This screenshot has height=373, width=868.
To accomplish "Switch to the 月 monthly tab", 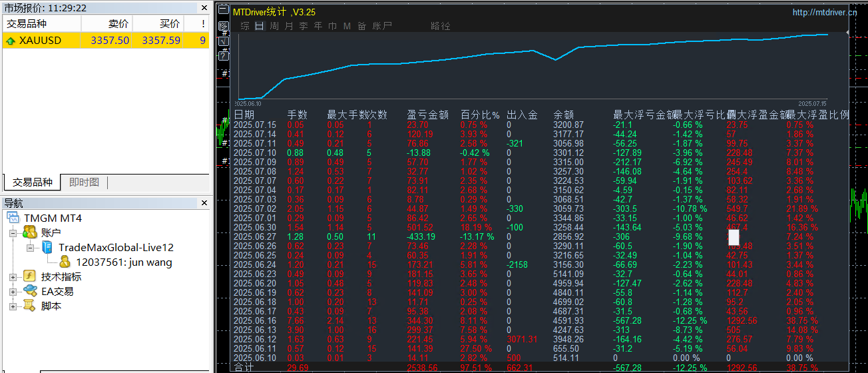I will (x=288, y=26).
